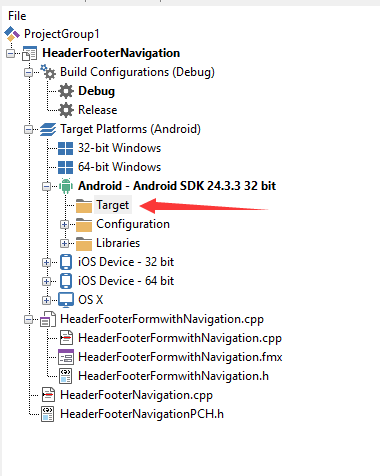
Task: Click the ProjectGroup1 icon
Action: [x=12, y=34]
